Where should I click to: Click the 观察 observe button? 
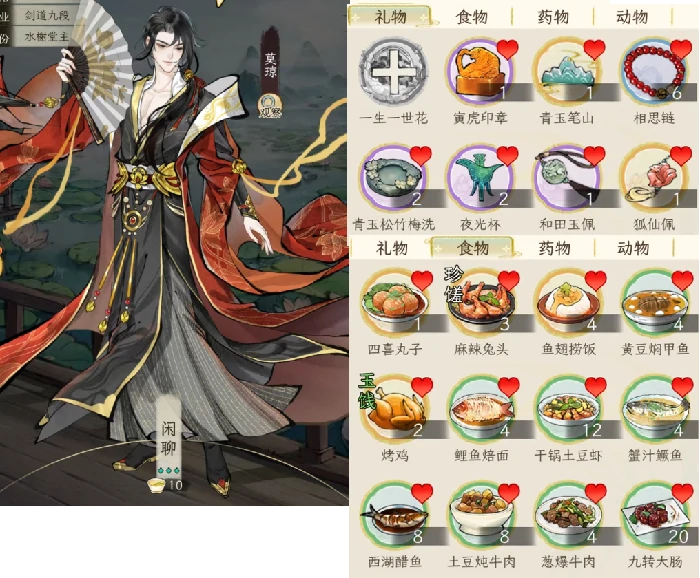click(270, 106)
